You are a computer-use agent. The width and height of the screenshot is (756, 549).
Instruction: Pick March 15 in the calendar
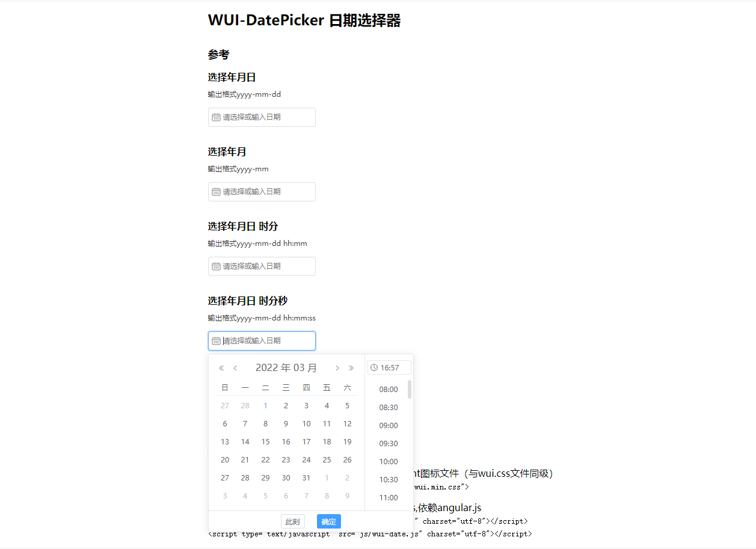[266, 442]
